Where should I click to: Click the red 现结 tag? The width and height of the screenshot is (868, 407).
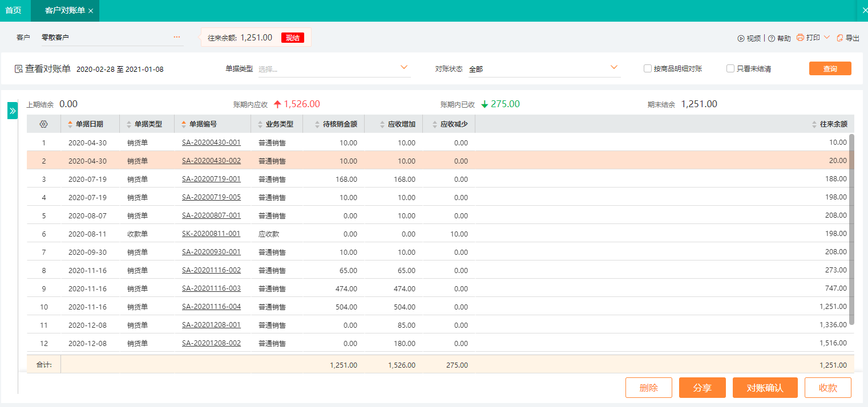click(x=293, y=38)
